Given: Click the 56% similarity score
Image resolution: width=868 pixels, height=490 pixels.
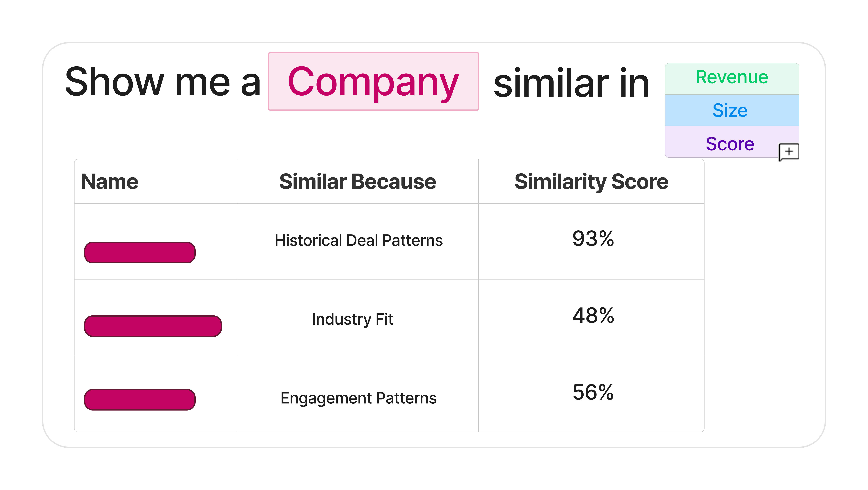Looking at the screenshot, I should pyautogui.click(x=593, y=392).
